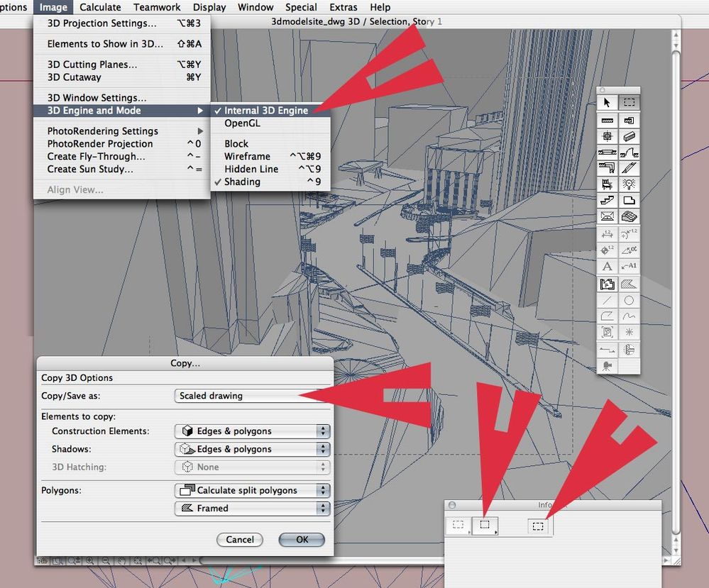Image resolution: width=709 pixels, height=588 pixels.
Task: Select the Arrow tool in the toolbox
Action: [607, 103]
